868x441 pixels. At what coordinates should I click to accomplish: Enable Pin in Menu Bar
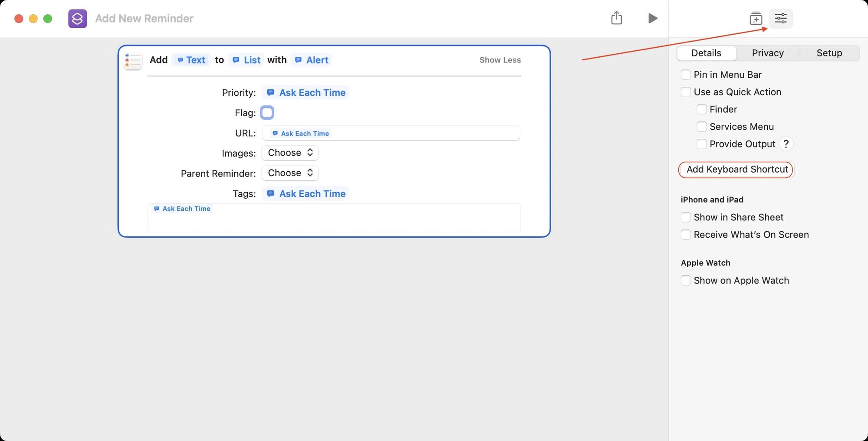[x=686, y=74]
